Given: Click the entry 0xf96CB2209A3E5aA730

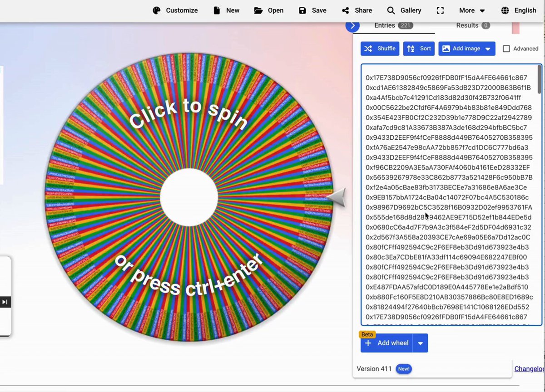Looking at the screenshot, I should [448, 167].
